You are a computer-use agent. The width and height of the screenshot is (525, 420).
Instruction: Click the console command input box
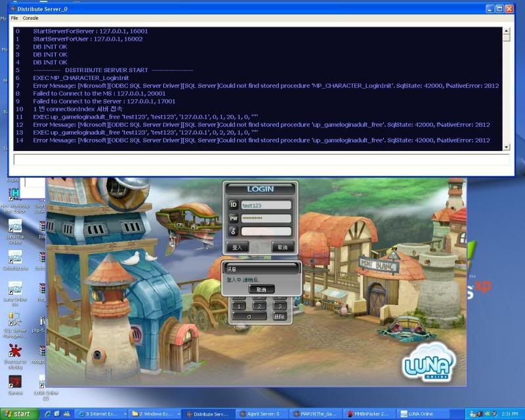(261, 159)
